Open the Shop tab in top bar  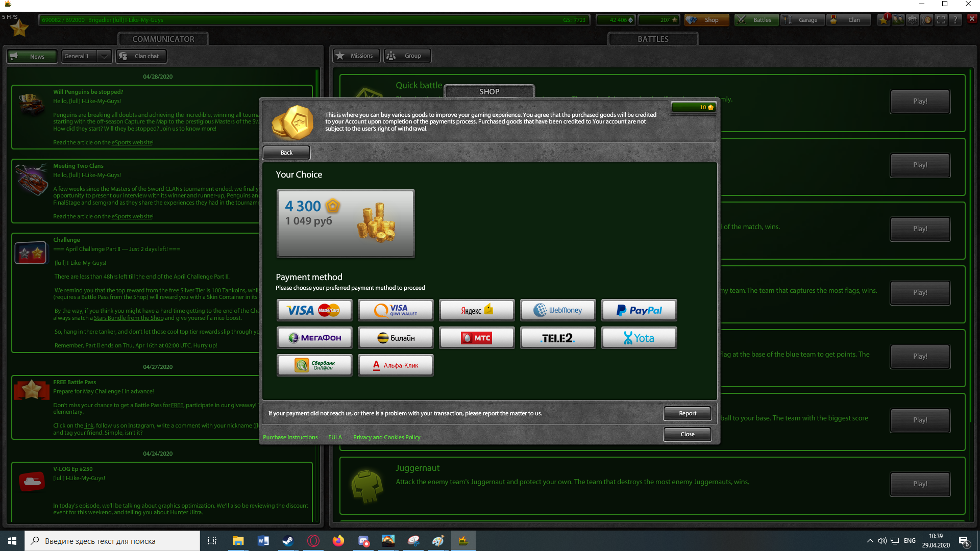(x=707, y=20)
